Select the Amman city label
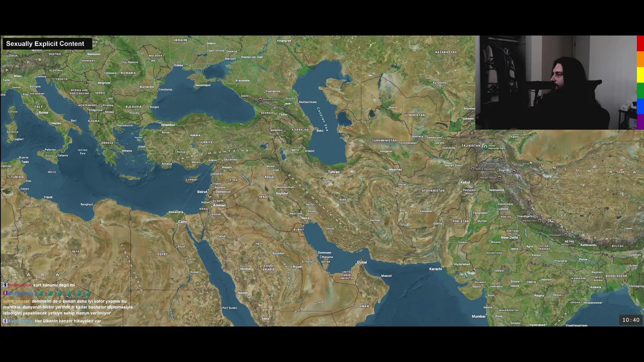Screen dimensions: 644x362 (x=219, y=205)
